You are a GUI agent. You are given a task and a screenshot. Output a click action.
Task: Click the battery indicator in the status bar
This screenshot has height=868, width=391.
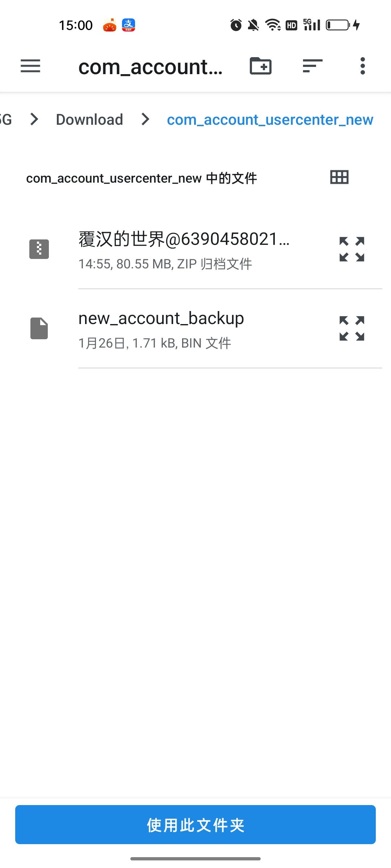[337, 25]
